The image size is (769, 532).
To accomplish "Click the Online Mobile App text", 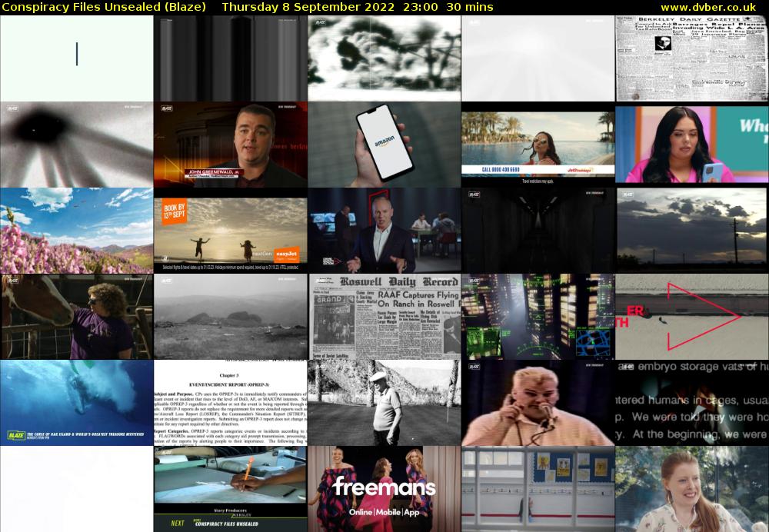I will [x=384, y=512].
